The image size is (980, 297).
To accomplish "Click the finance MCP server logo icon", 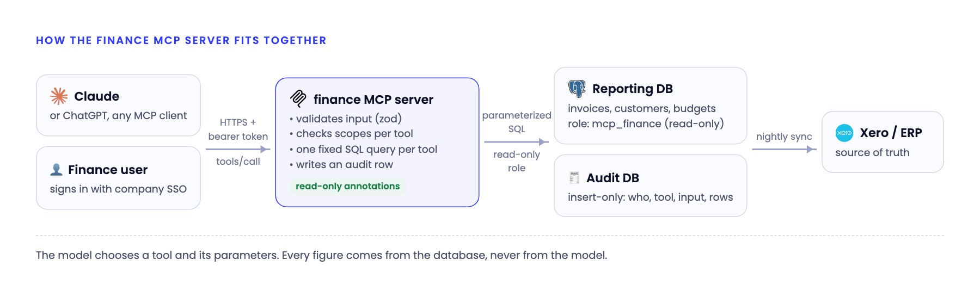I will point(298,98).
